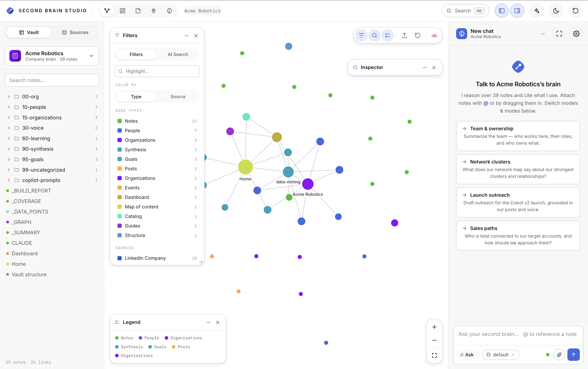
Task: Focus the Highlight input field
Action: 157,71
